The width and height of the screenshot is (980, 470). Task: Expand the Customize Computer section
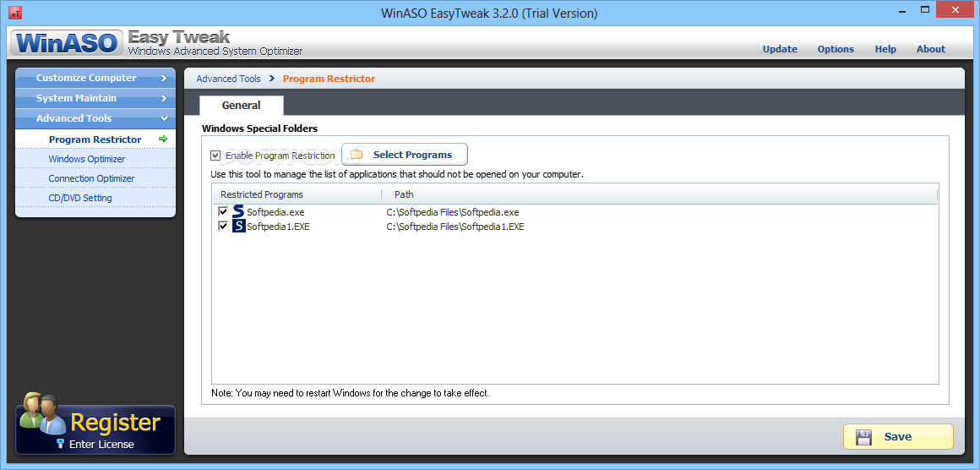[95, 78]
